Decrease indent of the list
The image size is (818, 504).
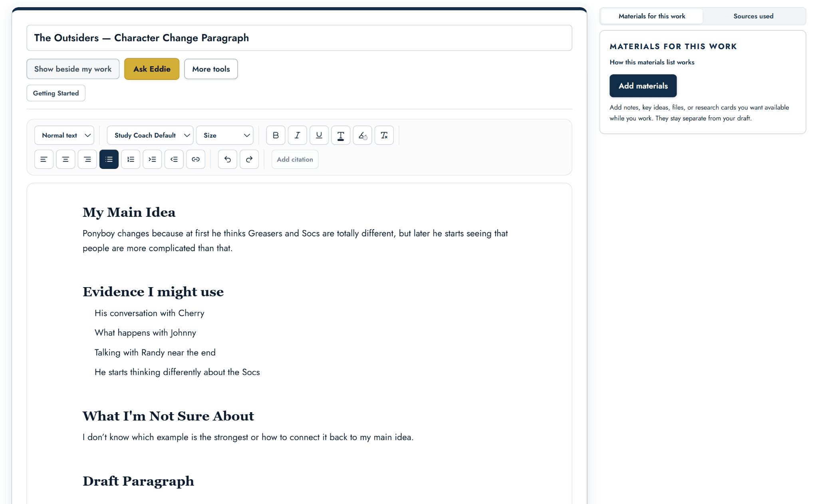(174, 159)
